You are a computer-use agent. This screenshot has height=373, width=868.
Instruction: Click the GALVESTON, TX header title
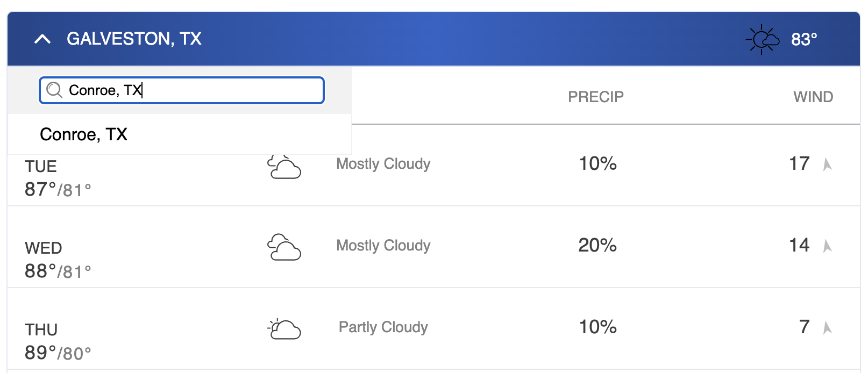point(134,39)
